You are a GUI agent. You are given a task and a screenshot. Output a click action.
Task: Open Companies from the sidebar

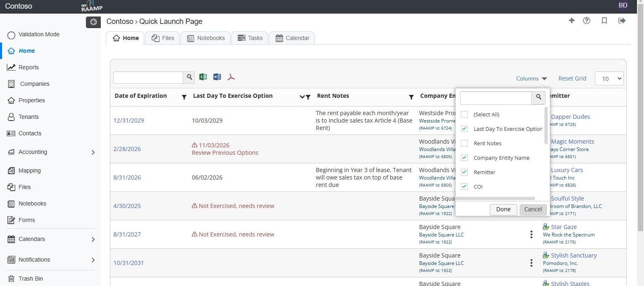pos(35,84)
